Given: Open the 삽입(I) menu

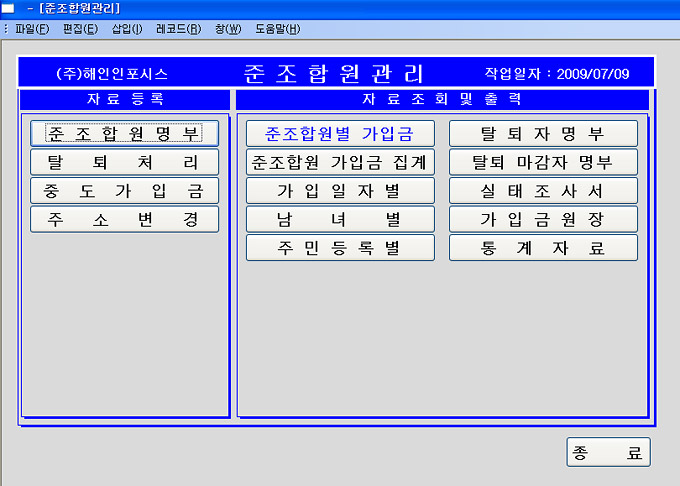Looking at the screenshot, I should coord(127,29).
